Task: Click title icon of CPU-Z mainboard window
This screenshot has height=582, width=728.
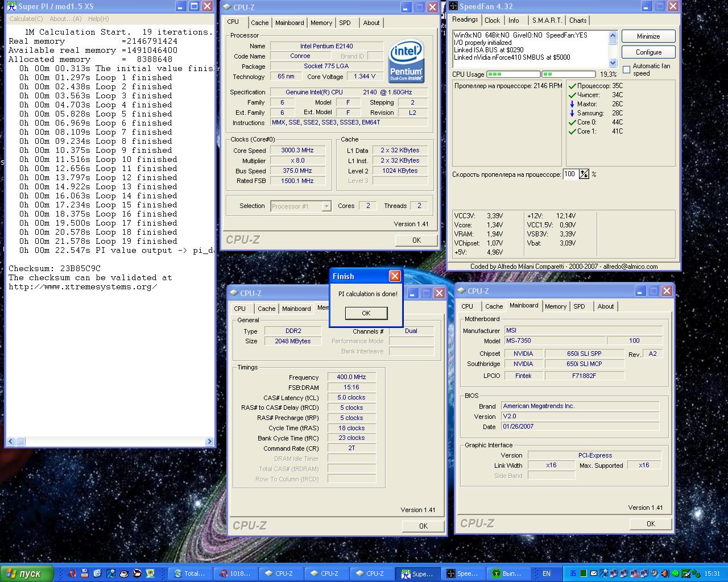Action: click(461, 291)
